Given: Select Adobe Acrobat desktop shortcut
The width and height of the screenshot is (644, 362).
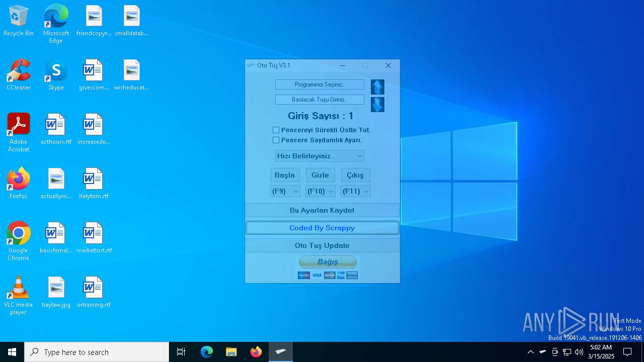Looking at the screenshot, I should [19, 133].
